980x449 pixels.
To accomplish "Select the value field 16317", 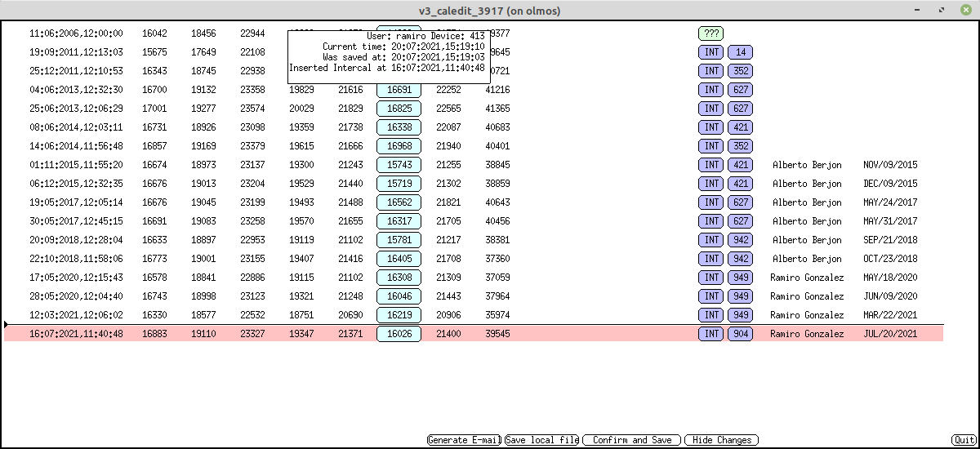I will (399, 221).
